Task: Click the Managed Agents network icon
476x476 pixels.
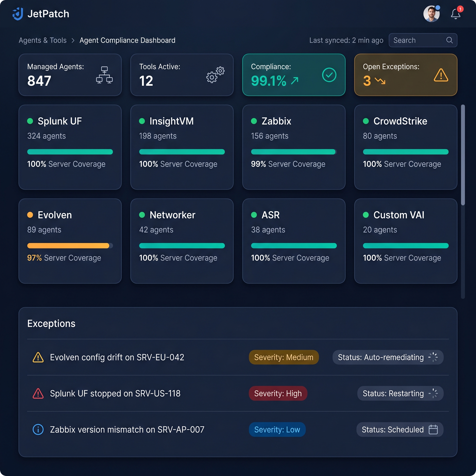Action: [x=104, y=75]
